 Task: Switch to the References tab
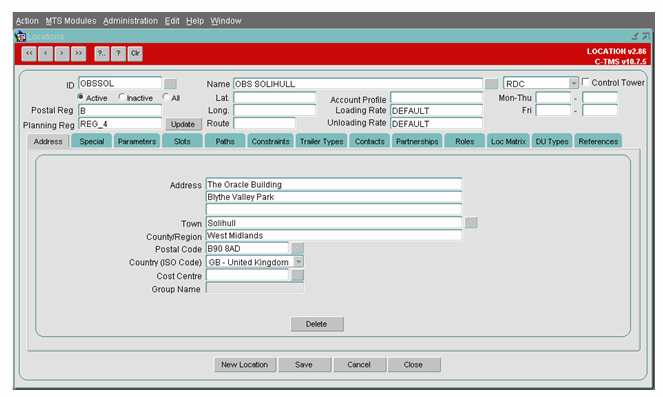(x=598, y=141)
